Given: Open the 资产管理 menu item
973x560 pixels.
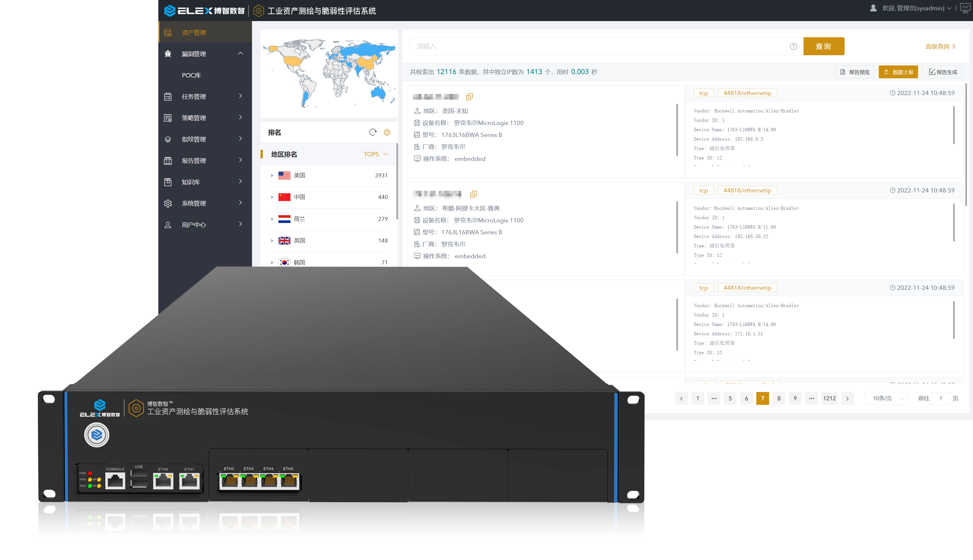Looking at the screenshot, I should [x=194, y=32].
